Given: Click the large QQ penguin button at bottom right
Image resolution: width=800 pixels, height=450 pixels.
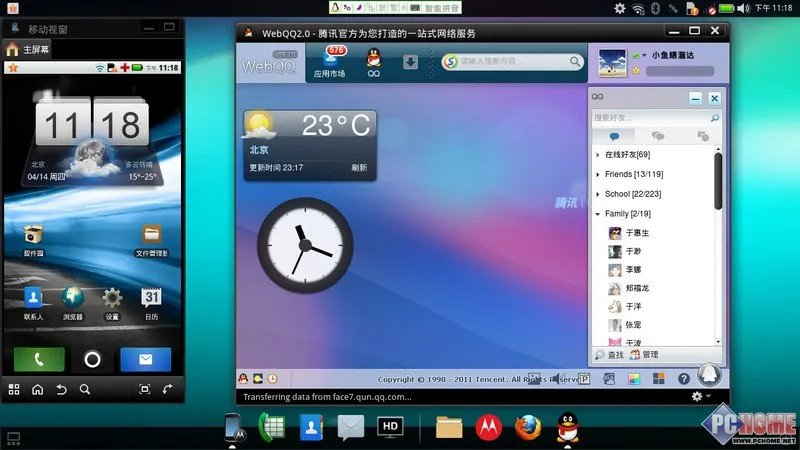Looking at the screenshot, I should [710, 376].
